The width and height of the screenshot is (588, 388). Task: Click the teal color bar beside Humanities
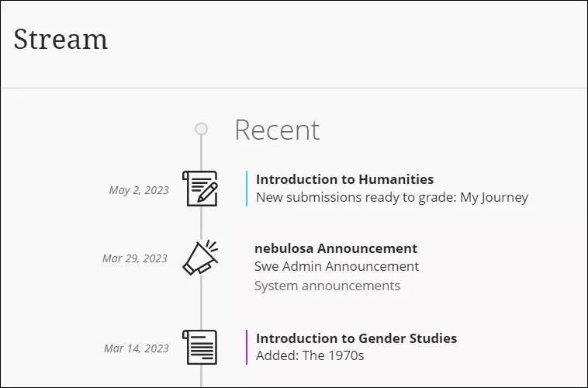point(247,189)
